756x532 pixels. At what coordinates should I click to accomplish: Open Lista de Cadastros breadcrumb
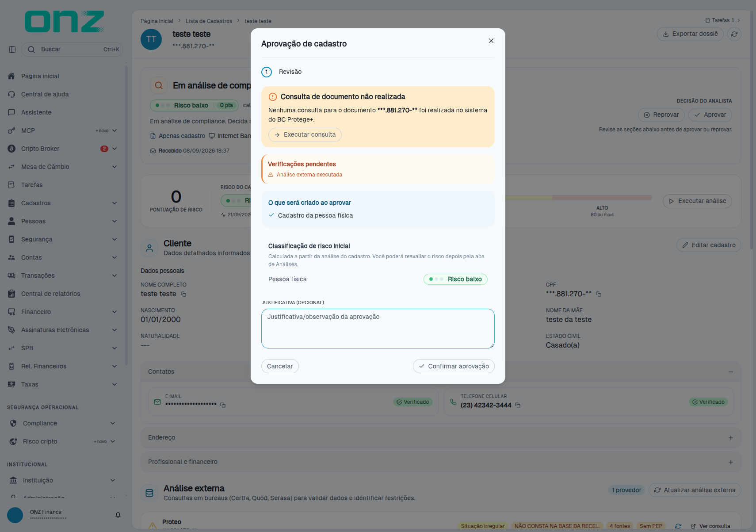[209, 21]
